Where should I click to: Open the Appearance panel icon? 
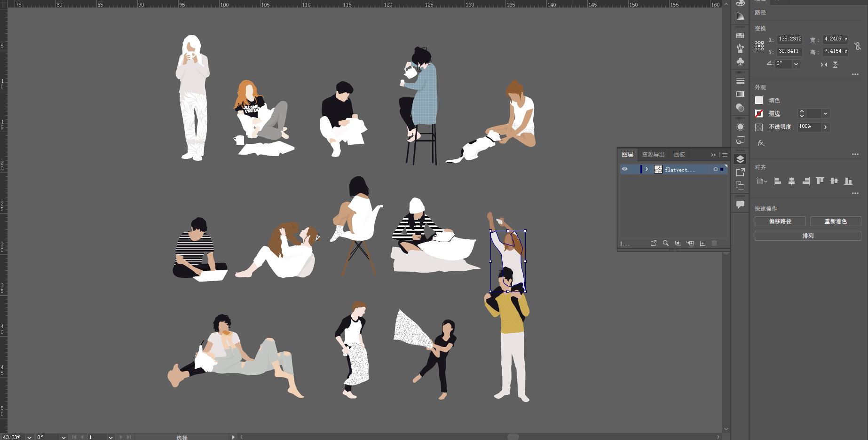(740, 127)
